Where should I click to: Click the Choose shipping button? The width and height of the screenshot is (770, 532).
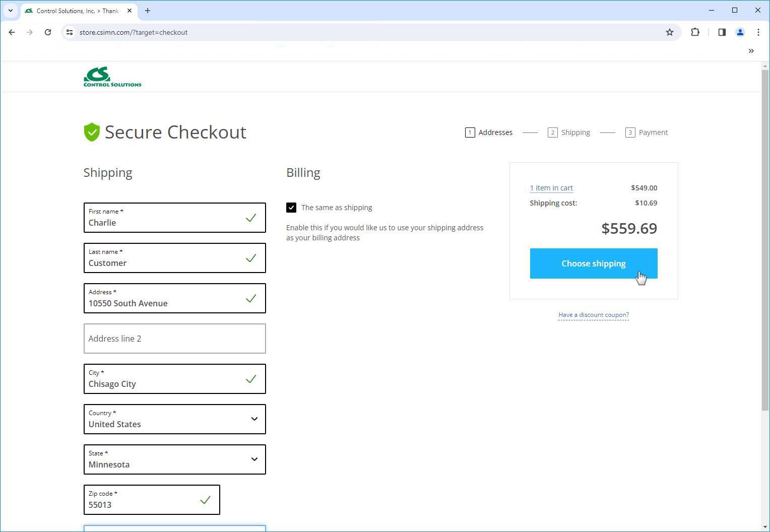point(593,263)
